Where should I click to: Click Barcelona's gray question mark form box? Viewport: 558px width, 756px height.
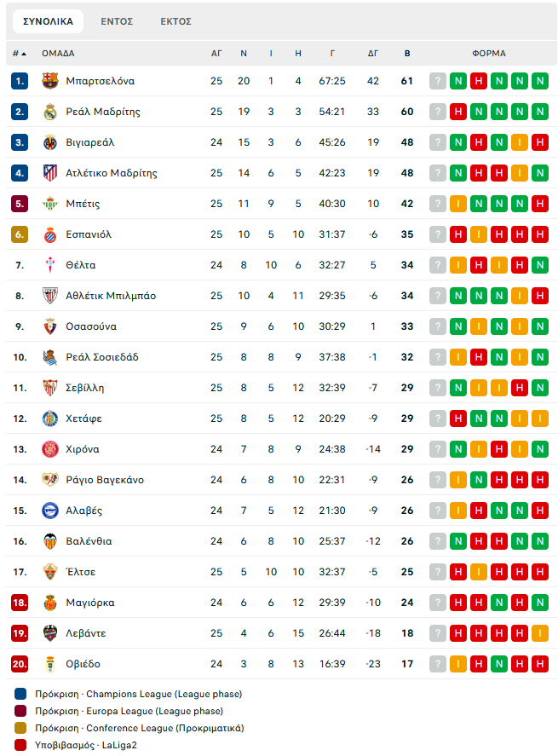(x=438, y=81)
